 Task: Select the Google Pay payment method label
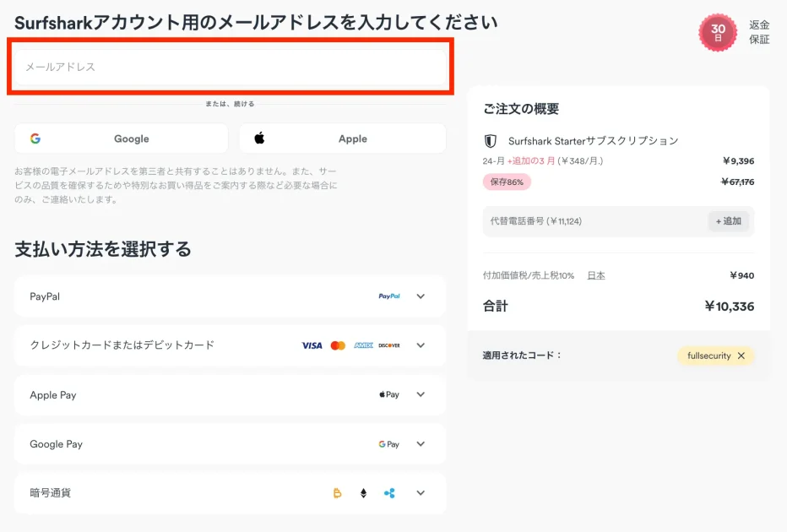[x=56, y=444]
